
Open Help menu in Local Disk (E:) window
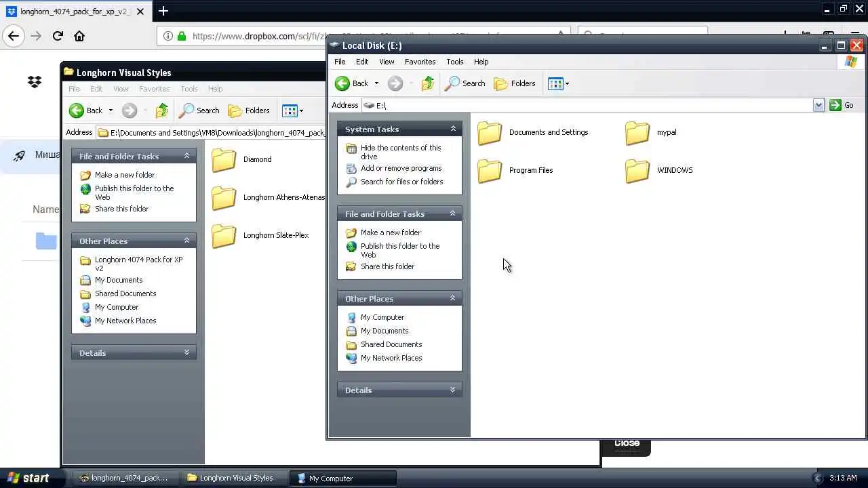[x=481, y=62]
